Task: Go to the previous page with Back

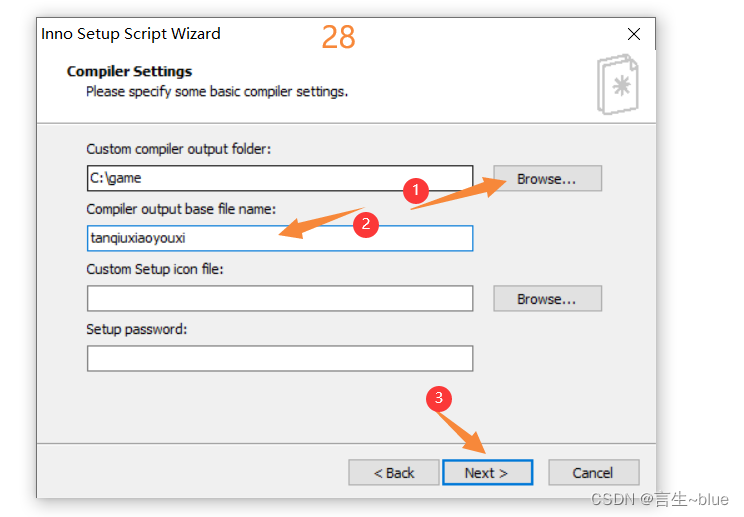Action: (x=394, y=472)
